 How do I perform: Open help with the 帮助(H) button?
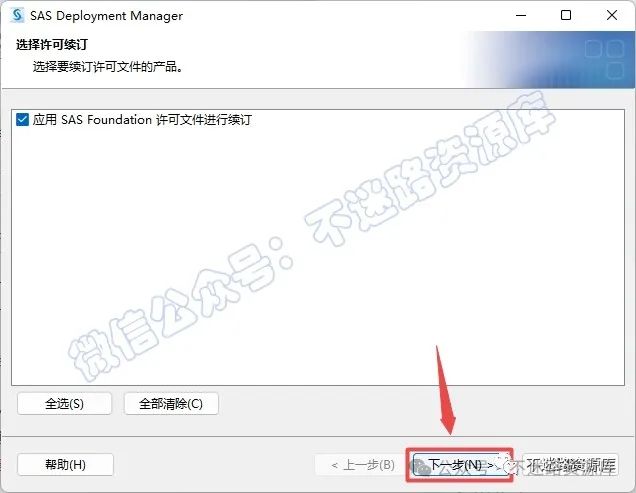click(65, 465)
